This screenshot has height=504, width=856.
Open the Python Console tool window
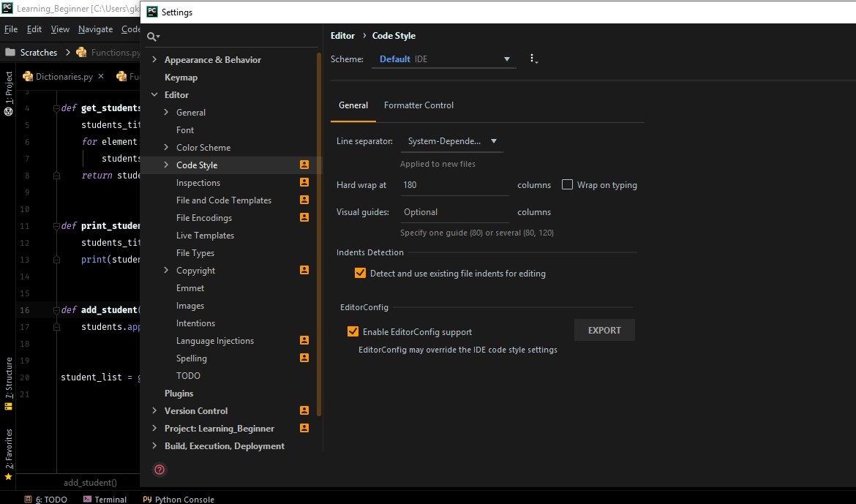179,499
